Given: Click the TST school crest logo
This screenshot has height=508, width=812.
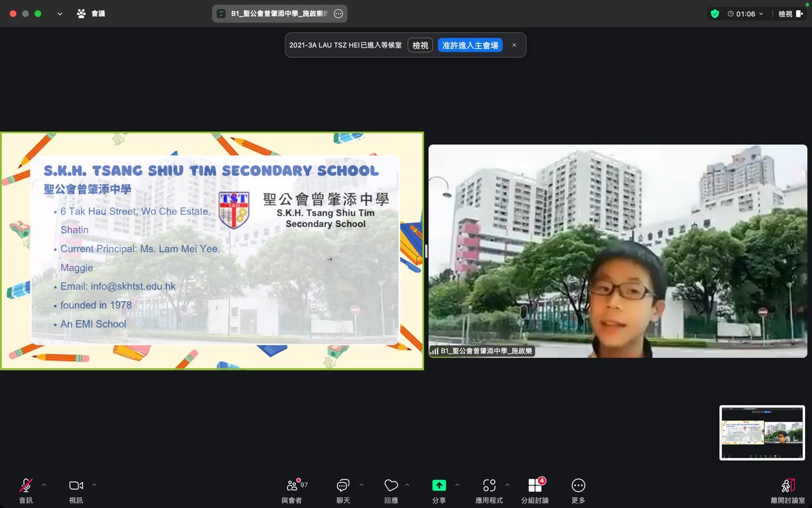Looking at the screenshot, I should (234, 209).
